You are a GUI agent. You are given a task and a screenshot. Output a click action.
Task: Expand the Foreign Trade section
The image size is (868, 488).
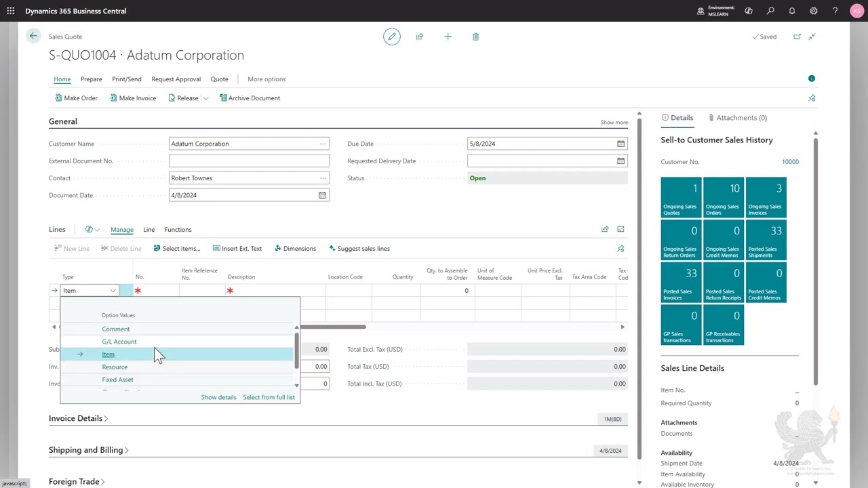pos(77,481)
